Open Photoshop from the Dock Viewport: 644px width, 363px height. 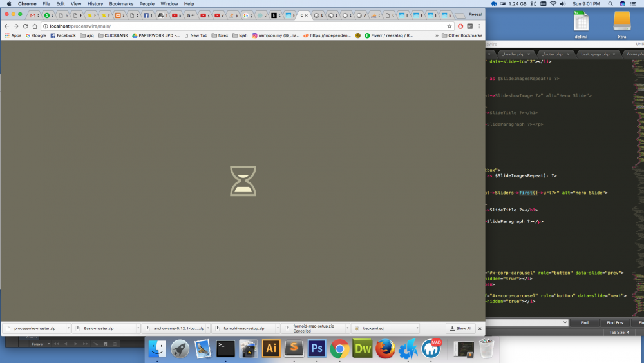click(x=316, y=348)
